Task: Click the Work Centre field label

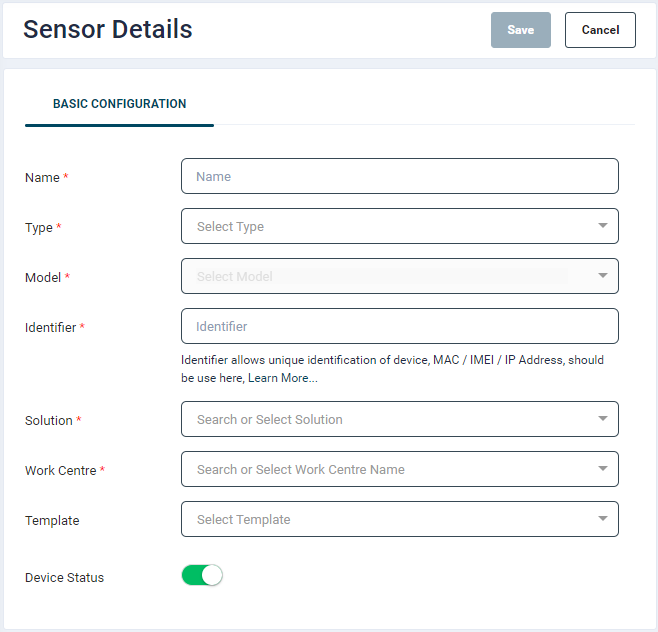Action: click(60, 470)
